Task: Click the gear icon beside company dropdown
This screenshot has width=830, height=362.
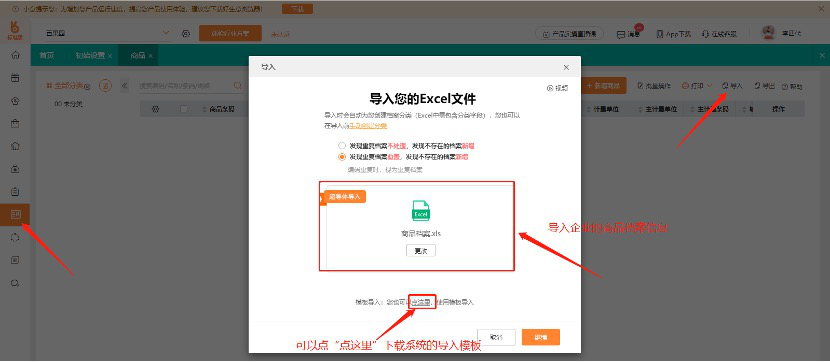Action: click(186, 33)
